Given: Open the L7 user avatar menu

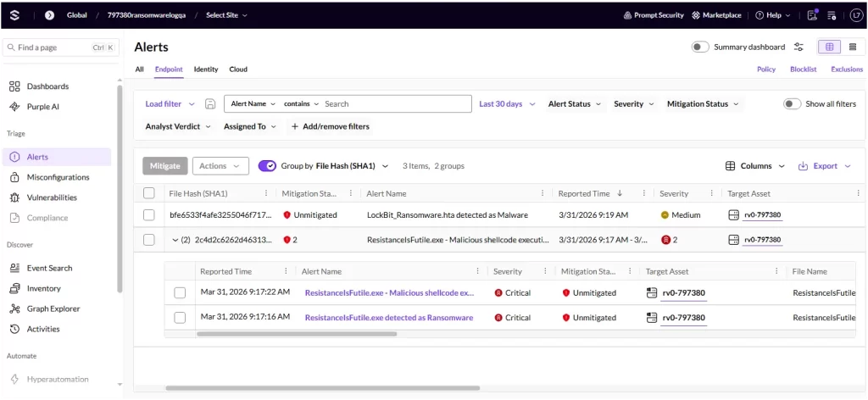Looking at the screenshot, I should 856,15.
